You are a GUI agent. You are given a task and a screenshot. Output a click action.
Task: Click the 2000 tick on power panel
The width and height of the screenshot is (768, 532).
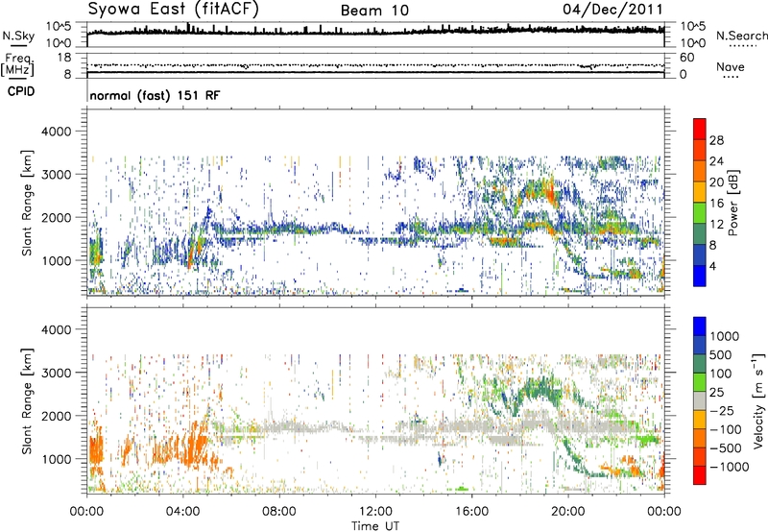pos(56,217)
